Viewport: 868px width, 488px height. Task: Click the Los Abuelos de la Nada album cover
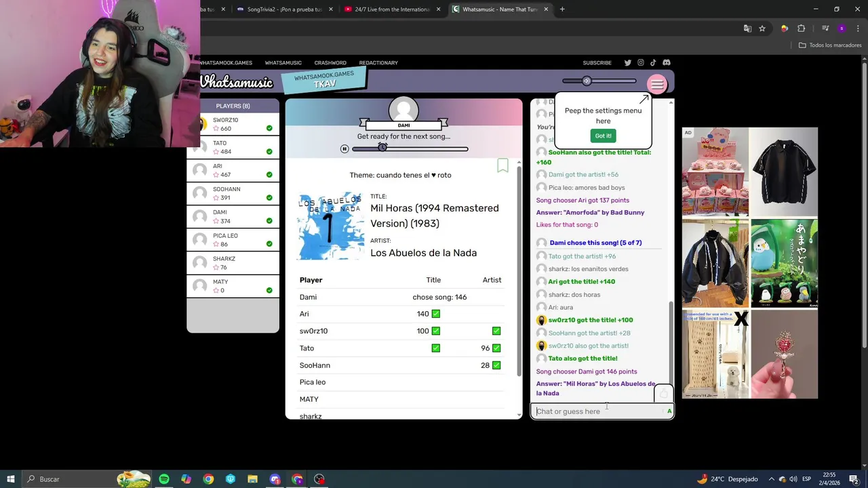[x=330, y=226]
